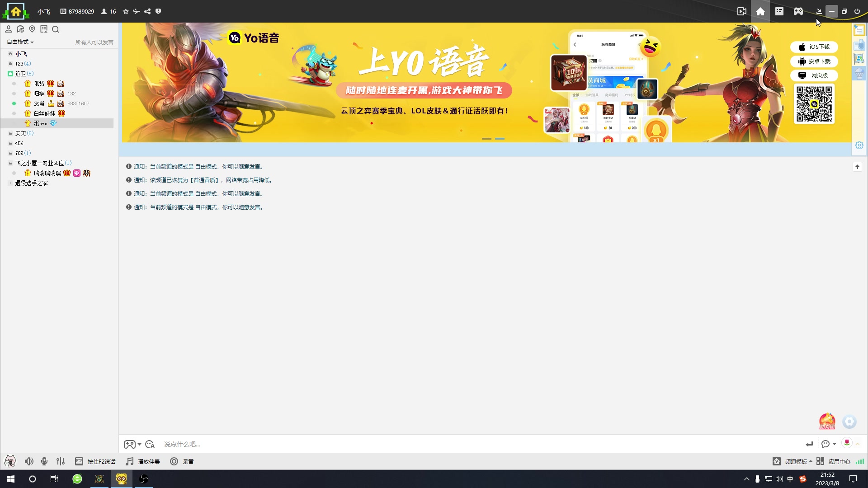Click the 网页版 button on banner
This screenshot has height=488, width=868.
[814, 75]
